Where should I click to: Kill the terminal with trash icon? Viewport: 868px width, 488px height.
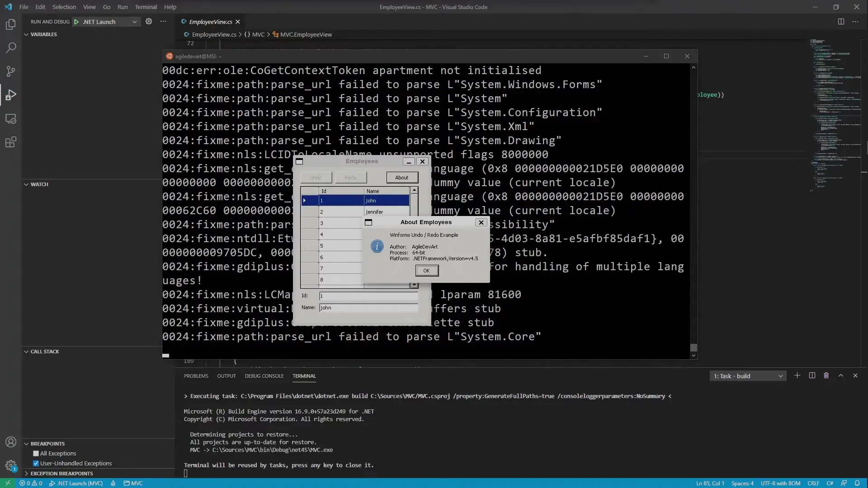[x=826, y=375]
